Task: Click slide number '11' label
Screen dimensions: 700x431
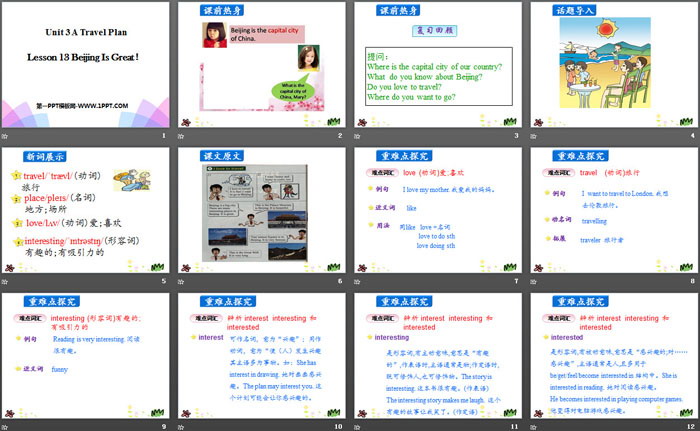Action: pos(515,427)
